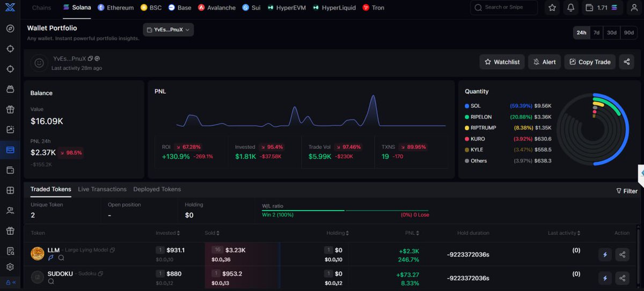Screen dimensions: 644x291
Task: Sort the table by Sold column
Action: click(212, 233)
